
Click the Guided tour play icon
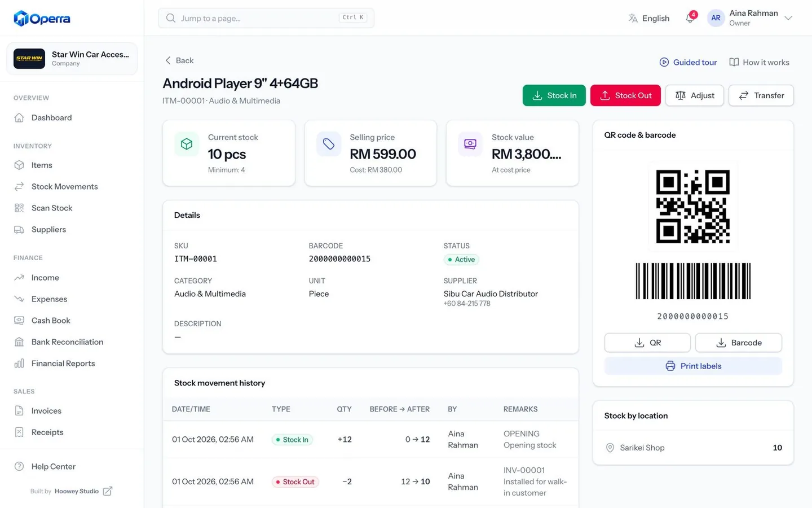click(x=664, y=62)
